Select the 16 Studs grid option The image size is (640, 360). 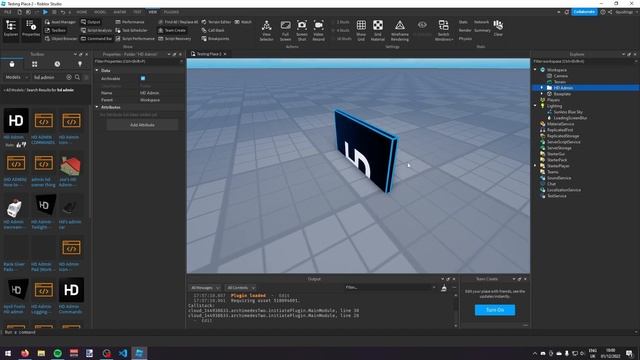coord(342,38)
